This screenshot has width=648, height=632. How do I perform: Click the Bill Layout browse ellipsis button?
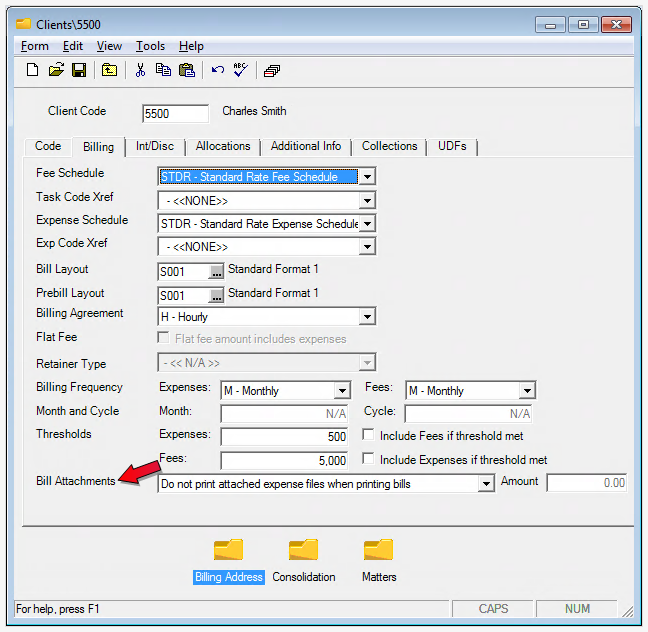click(x=216, y=271)
